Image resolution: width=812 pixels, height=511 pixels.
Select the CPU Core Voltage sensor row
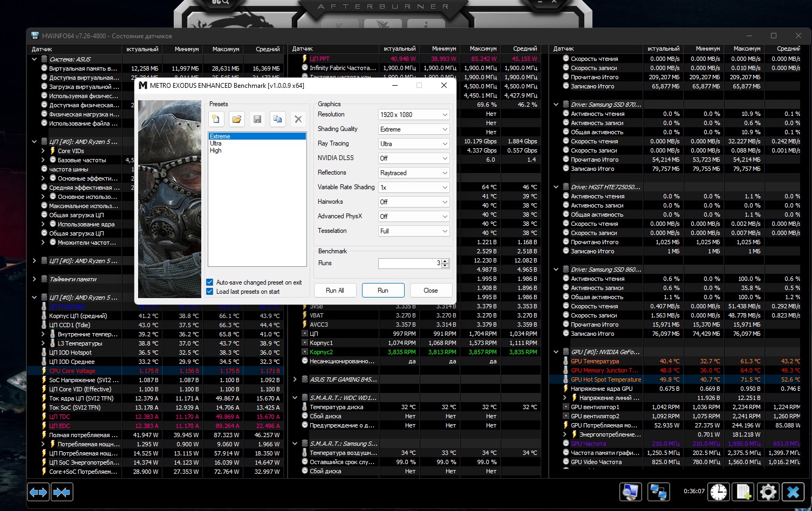156,371
